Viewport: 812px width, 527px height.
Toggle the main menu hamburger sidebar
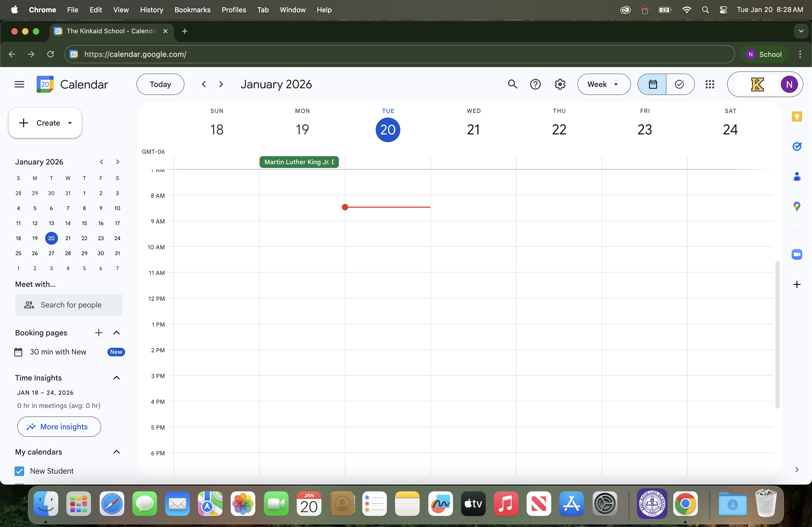[19, 84]
